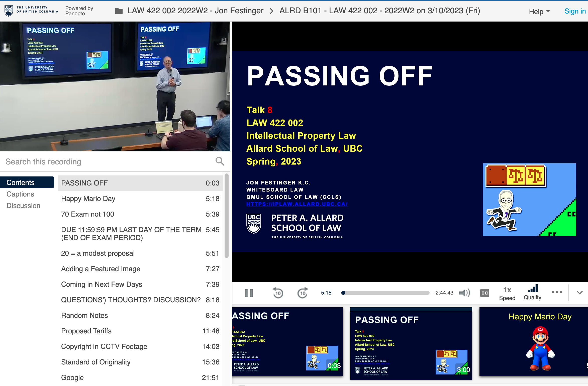This screenshot has width=588, height=386.
Task: Select the 3:00 PASSING OFF thumbnail
Action: tap(411, 344)
